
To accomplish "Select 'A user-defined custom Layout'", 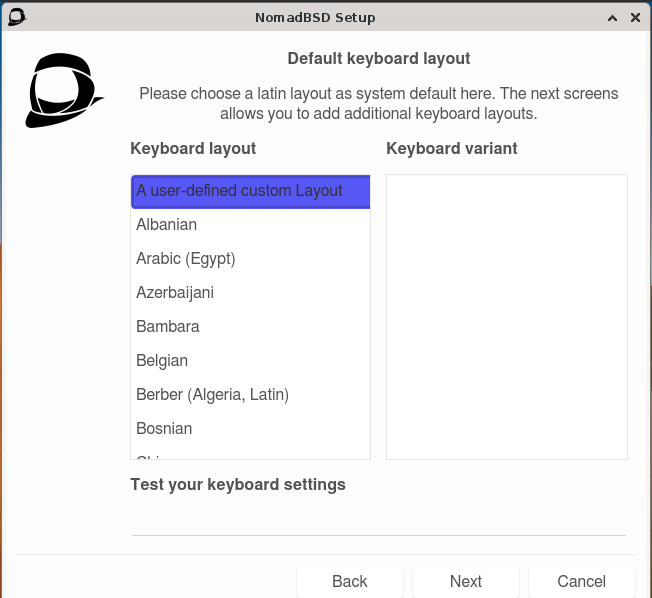I will click(x=250, y=191).
